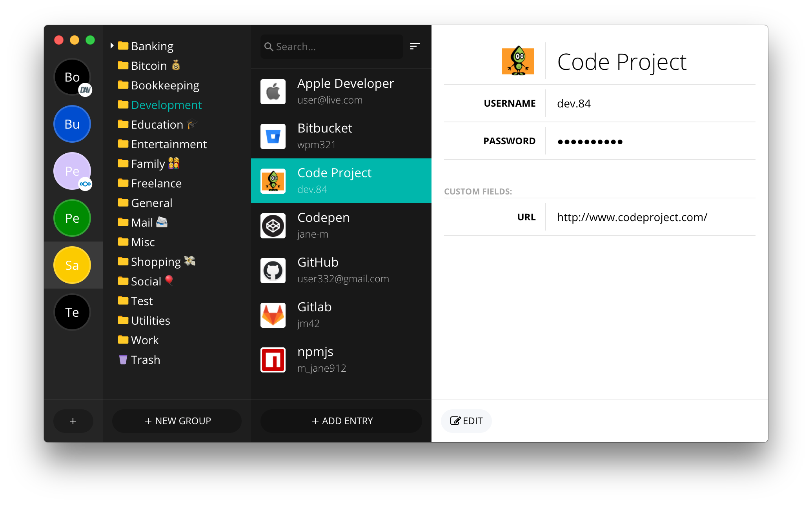Edit the Code Project entry
The height and width of the screenshot is (505, 812).
click(466, 421)
